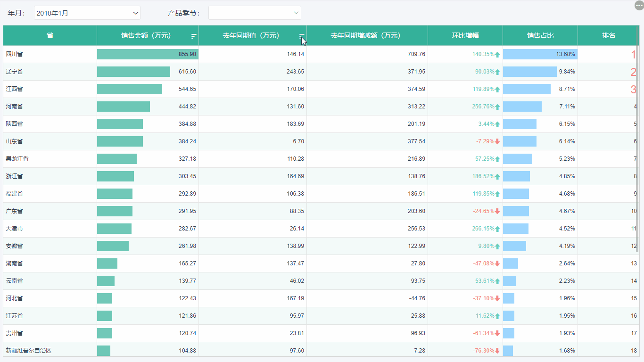Click the red rank number 1
This screenshot has height=362, width=644.
pyautogui.click(x=634, y=55)
